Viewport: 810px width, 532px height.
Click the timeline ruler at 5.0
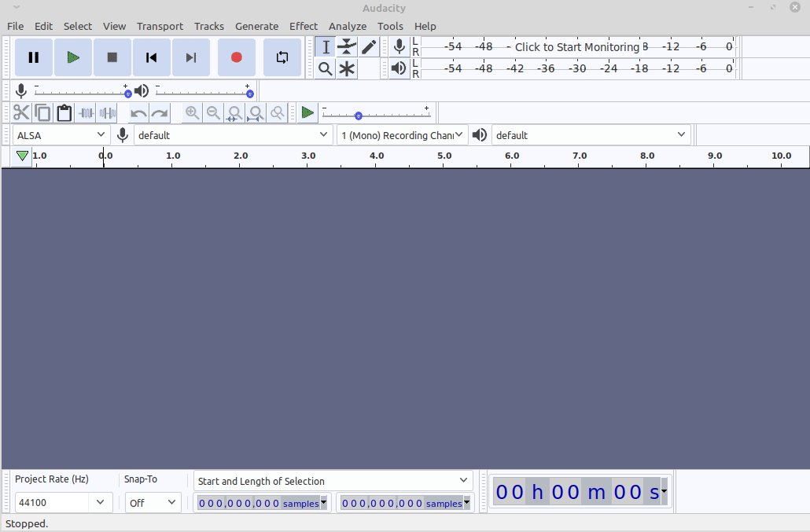coord(444,156)
